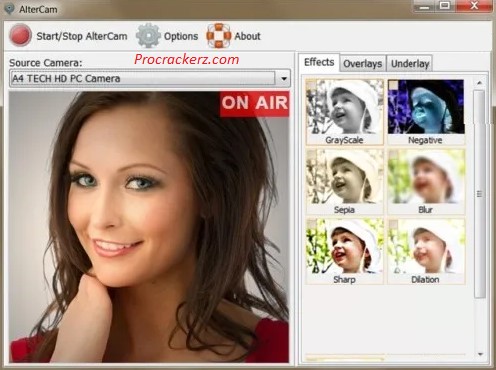Switch to the Overlays tab
The height and width of the screenshot is (370, 496).
point(363,63)
